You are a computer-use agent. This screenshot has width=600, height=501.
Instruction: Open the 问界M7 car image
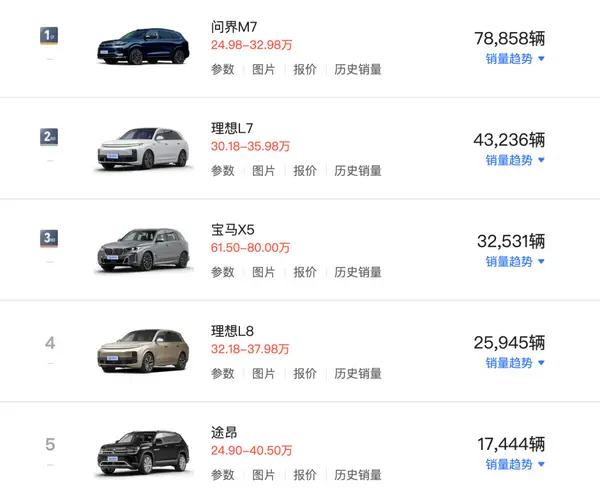[x=143, y=46]
